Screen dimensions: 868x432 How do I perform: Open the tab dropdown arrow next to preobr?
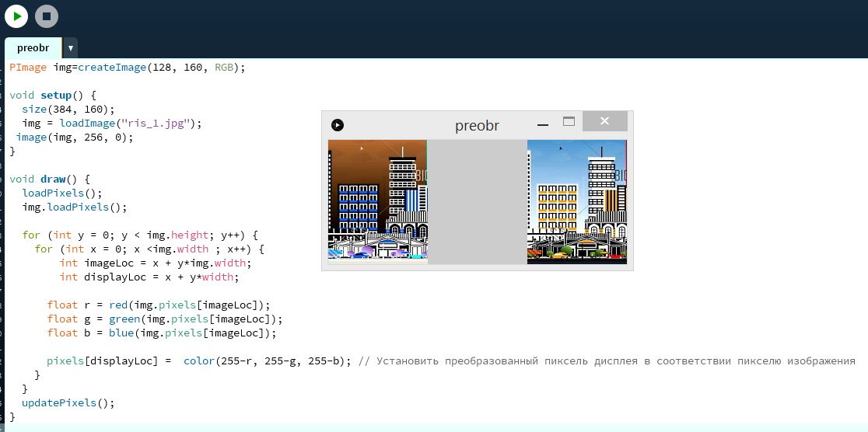[x=70, y=48]
